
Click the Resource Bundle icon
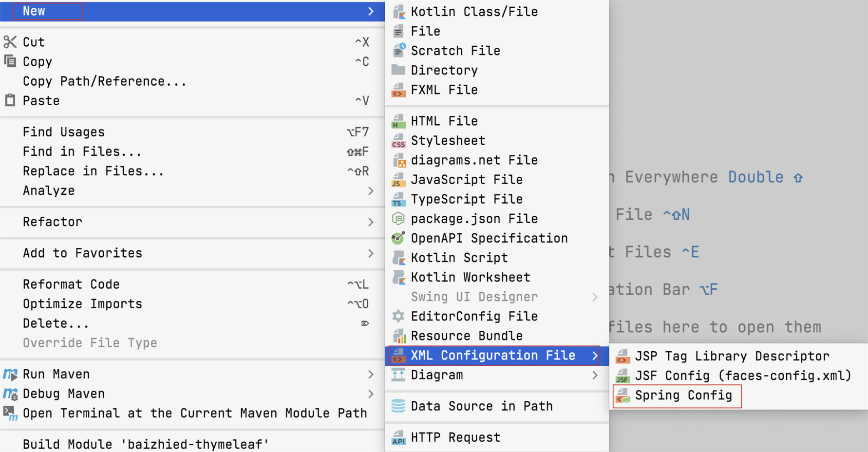[398, 336]
